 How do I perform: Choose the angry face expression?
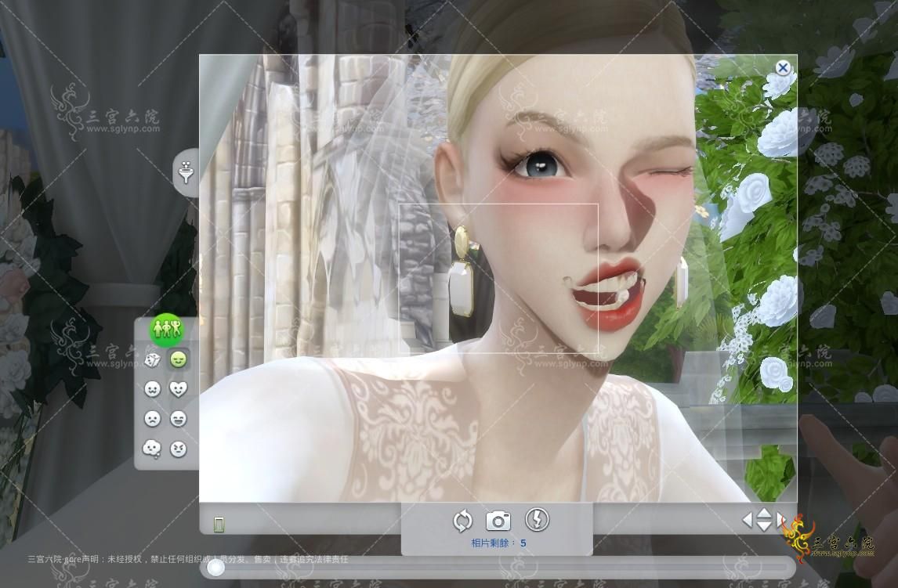(179, 449)
